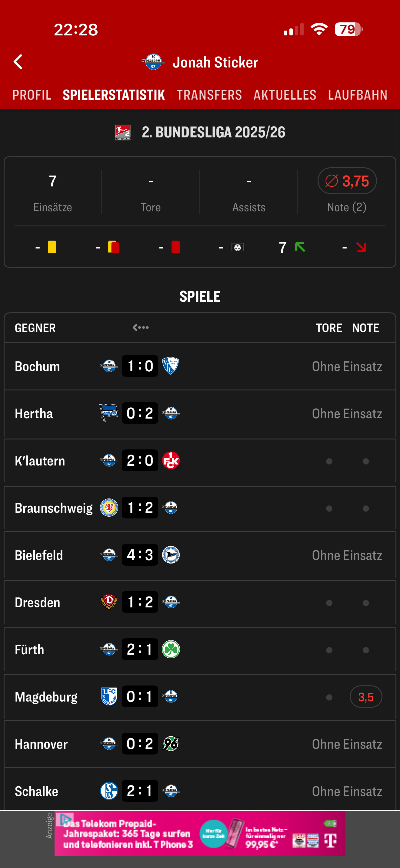Screen dimensions: 400x868
Task: Tap the Hannover 96 crest
Action: [x=171, y=744]
